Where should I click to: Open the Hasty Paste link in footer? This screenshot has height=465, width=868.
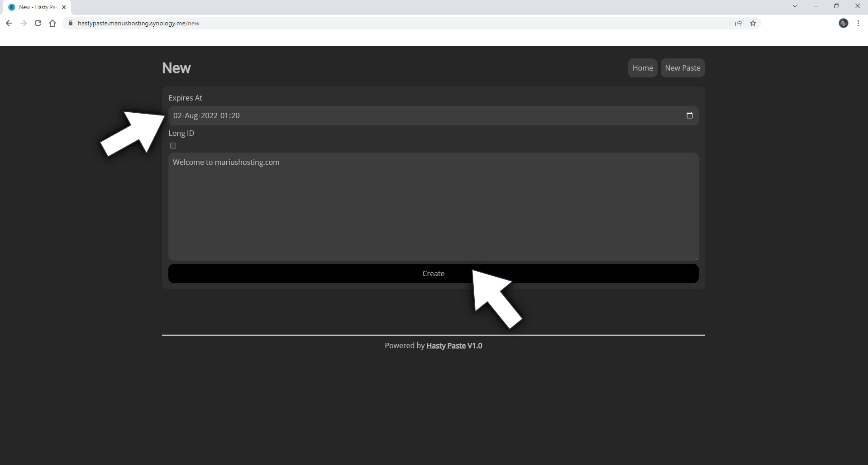coord(446,345)
